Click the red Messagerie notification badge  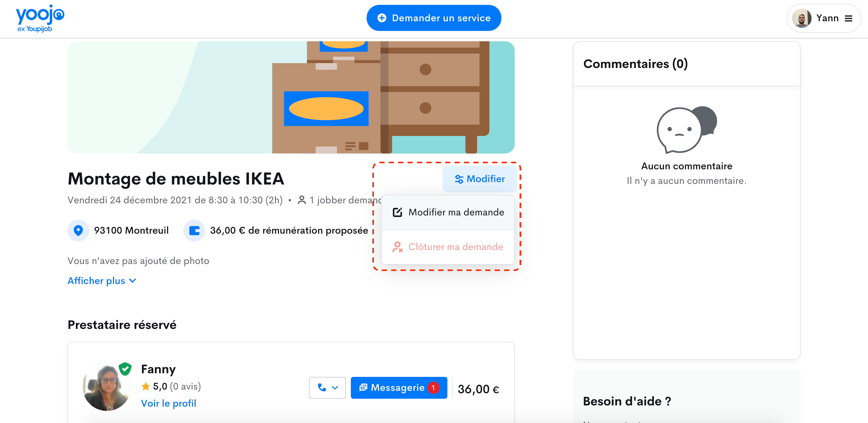coord(433,387)
